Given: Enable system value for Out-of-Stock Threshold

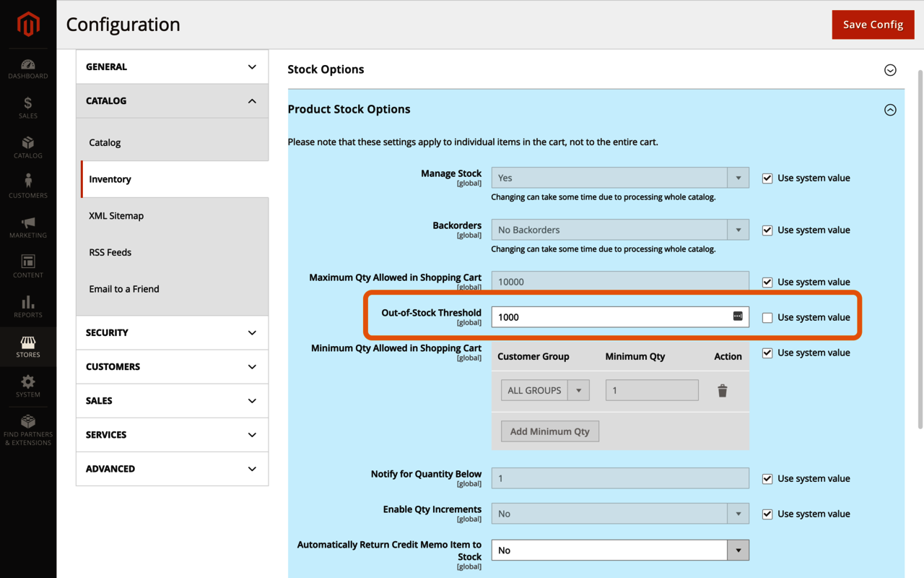Looking at the screenshot, I should pyautogui.click(x=767, y=318).
